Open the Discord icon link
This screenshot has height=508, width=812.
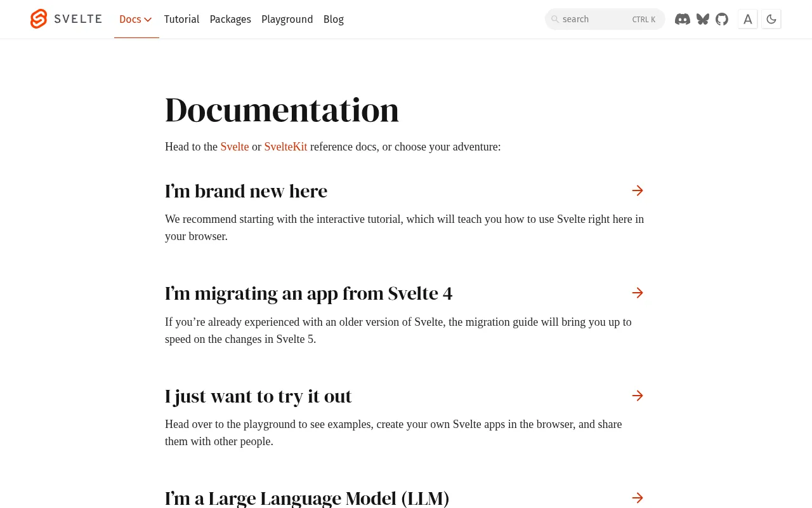tap(683, 19)
